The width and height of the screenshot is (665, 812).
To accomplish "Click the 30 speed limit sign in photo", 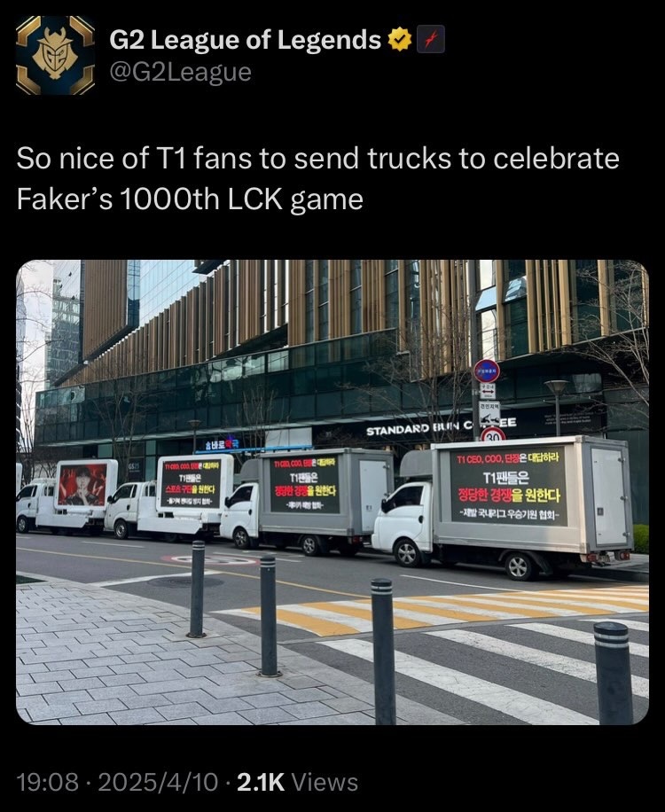I will [x=492, y=434].
